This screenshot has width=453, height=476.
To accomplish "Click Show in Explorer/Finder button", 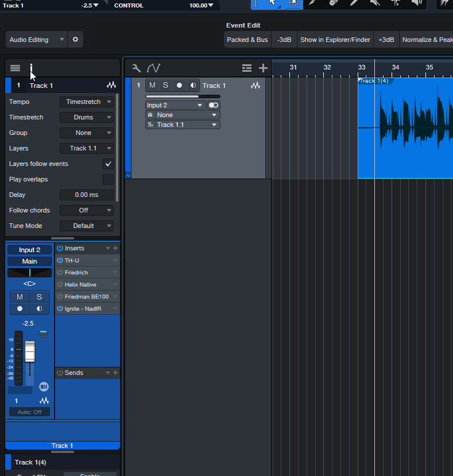I will point(335,40).
